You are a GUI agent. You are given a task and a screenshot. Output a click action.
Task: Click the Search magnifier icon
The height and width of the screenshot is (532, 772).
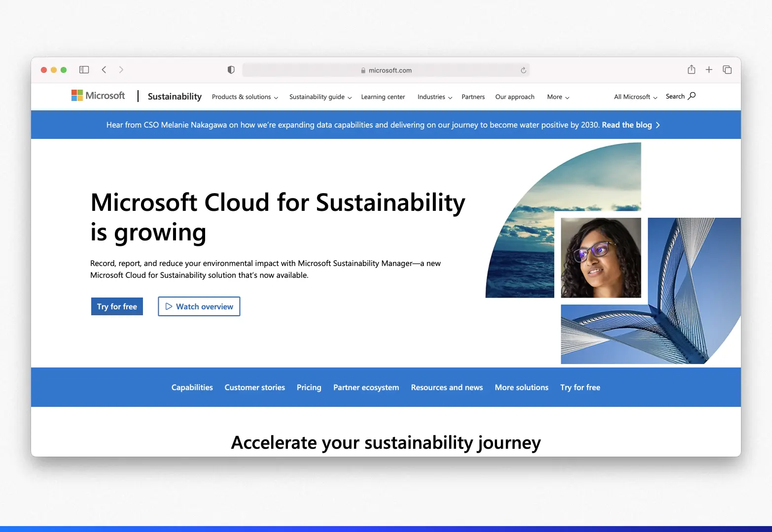coord(692,96)
